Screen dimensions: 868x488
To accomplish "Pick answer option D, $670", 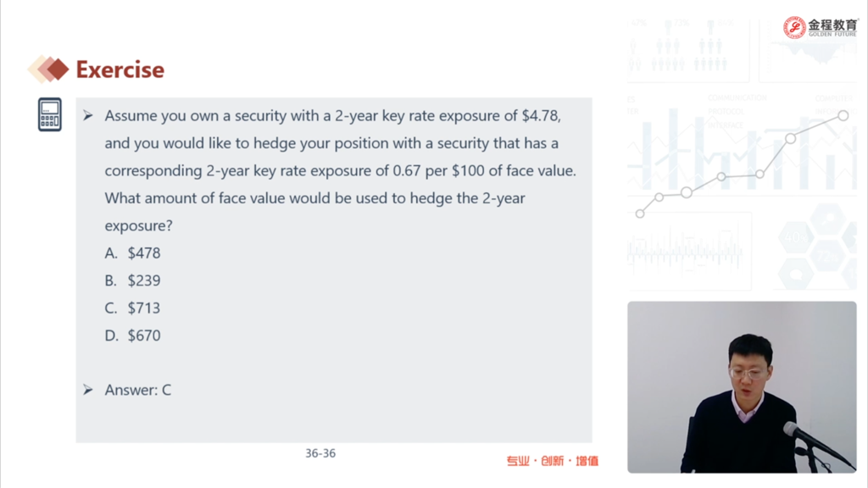I will [133, 335].
